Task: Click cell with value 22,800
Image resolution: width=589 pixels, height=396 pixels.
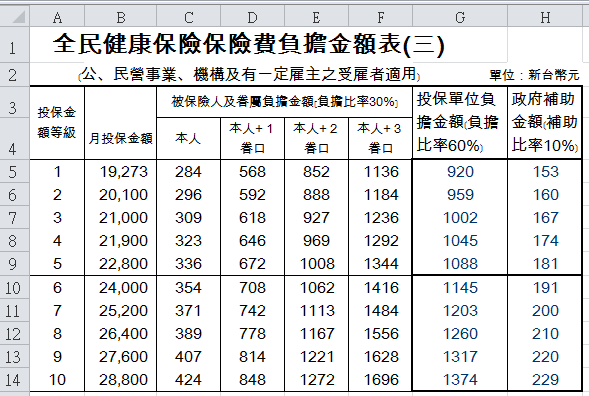Action: [x=121, y=263]
